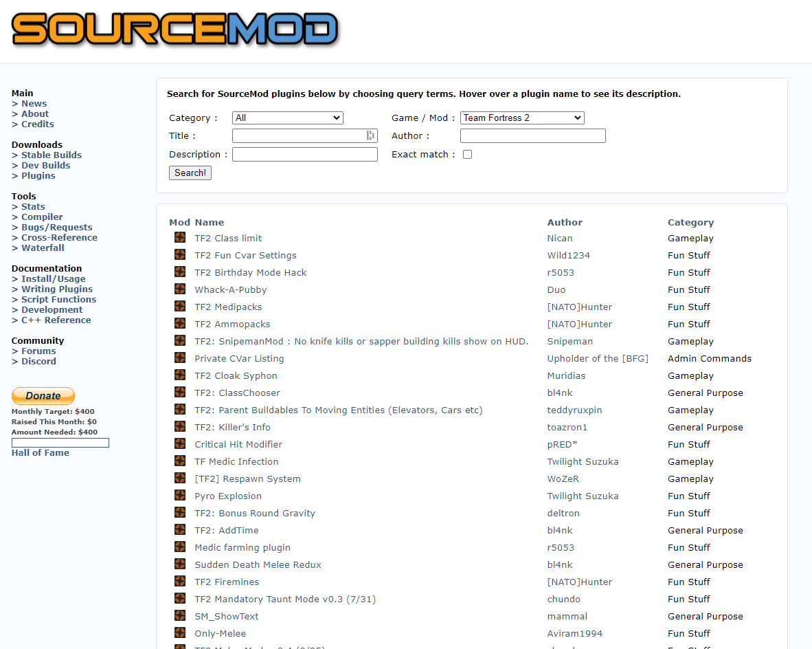The image size is (812, 649).
Task: Click the mod icon beside SM_ShowText
Action: click(x=180, y=615)
